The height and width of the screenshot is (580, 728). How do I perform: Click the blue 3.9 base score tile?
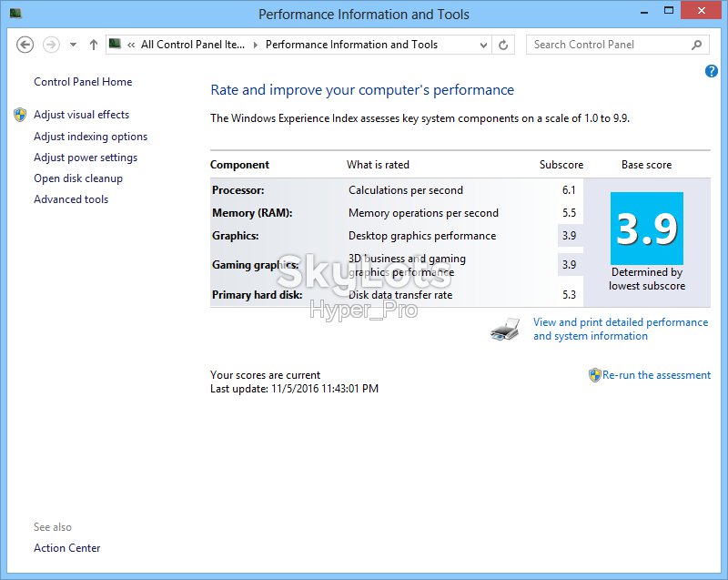[x=647, y=228]
